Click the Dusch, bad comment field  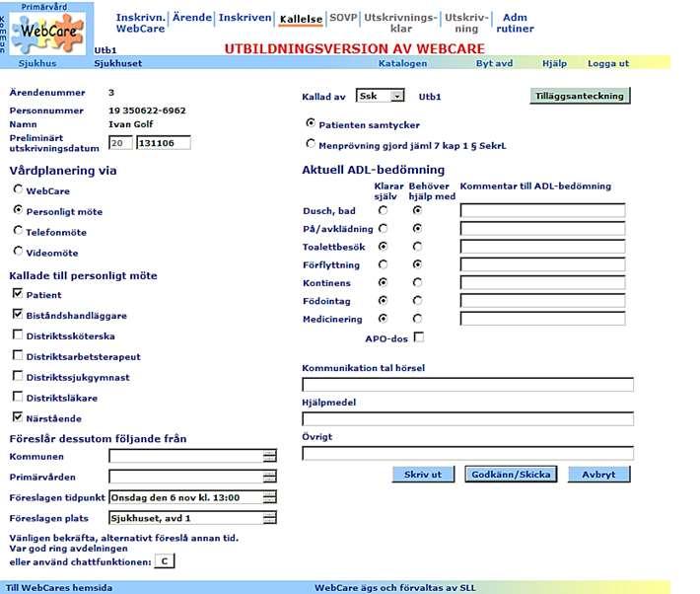(542, 210)
